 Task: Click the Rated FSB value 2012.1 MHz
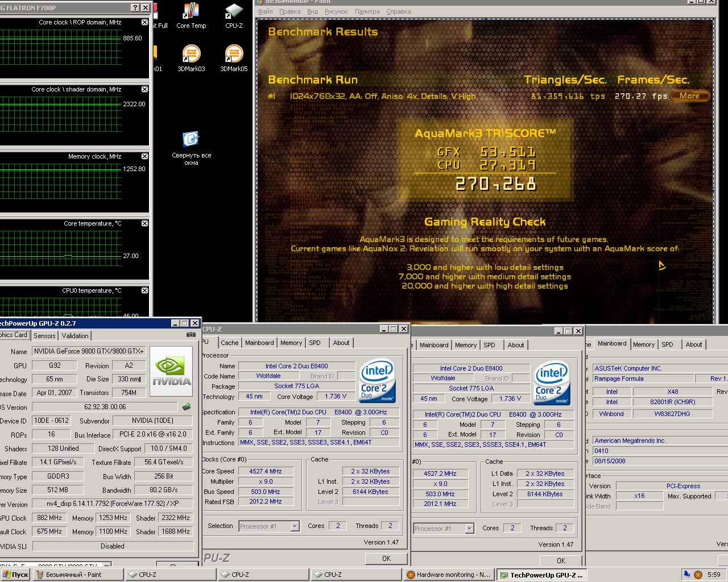coord(440,504)
